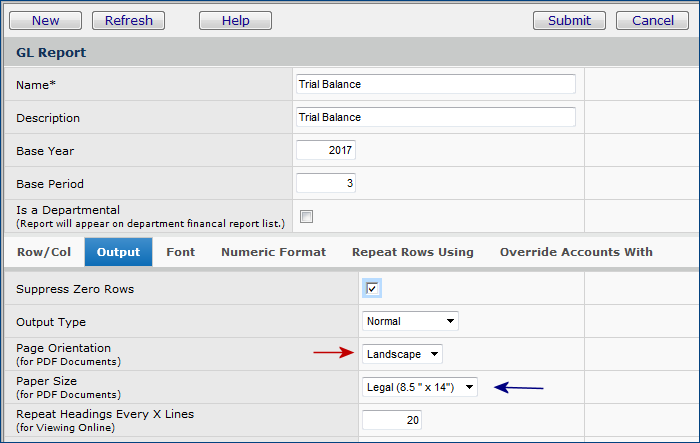Open the Paper Size dropdown
Image resolution: width=700 pixels, height=443 pixels.
click(420, 387)
